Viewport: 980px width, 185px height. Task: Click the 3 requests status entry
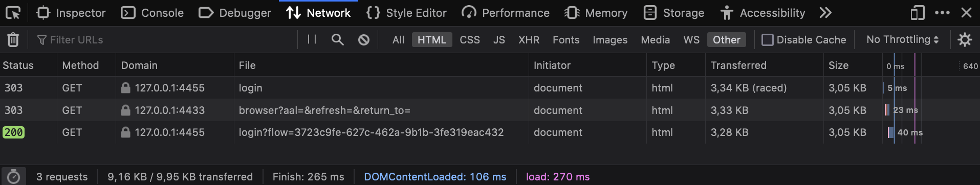coord(62,176)
